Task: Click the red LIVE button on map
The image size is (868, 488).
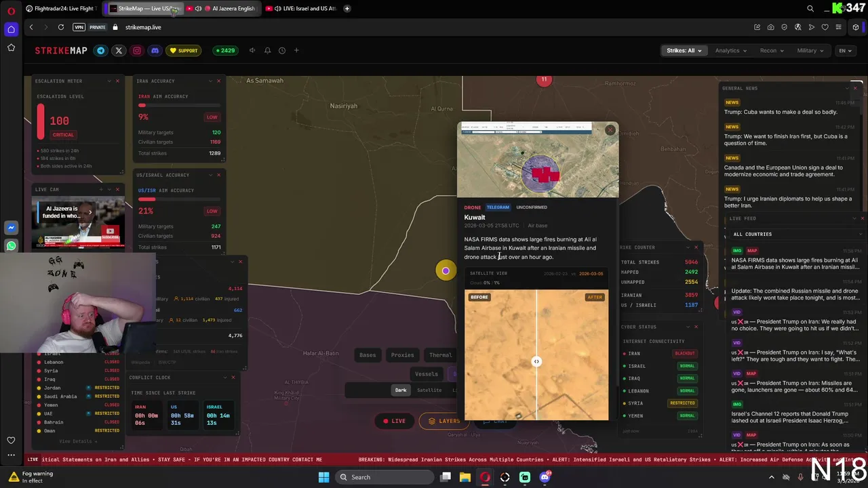Action: coord(394,421)
